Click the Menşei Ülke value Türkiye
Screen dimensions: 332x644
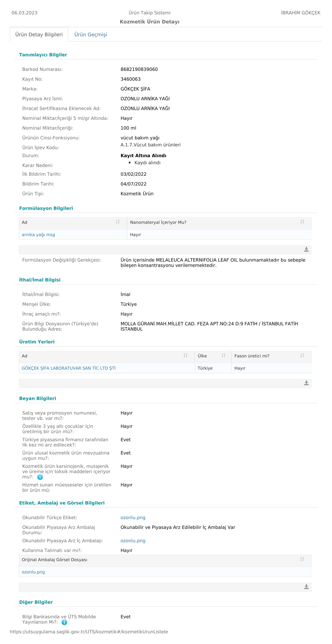tap(129, 304)
